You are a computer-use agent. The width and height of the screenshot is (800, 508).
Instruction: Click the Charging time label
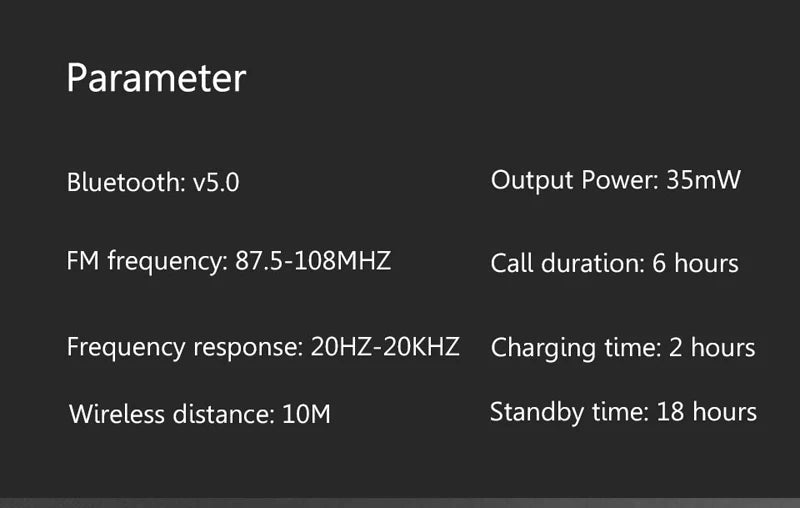(575, 348)
